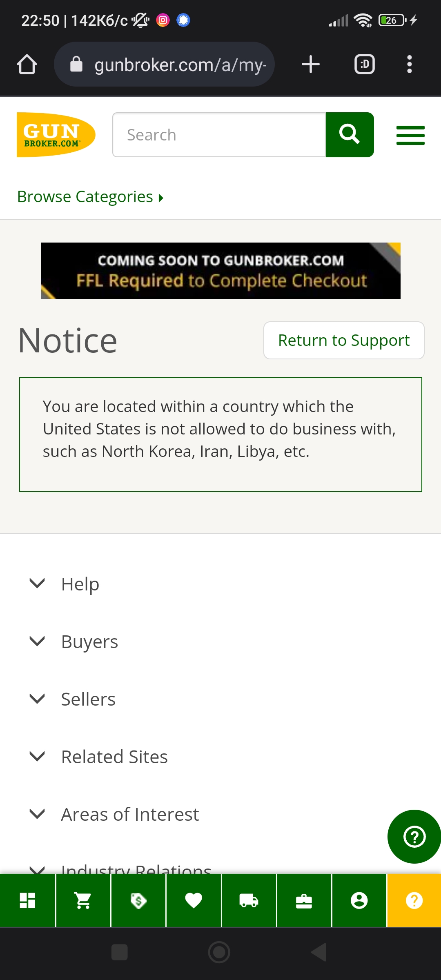Open the shopping cart in bottom bar
This screenshot has width=441, height=980.
tap(83, 900)
